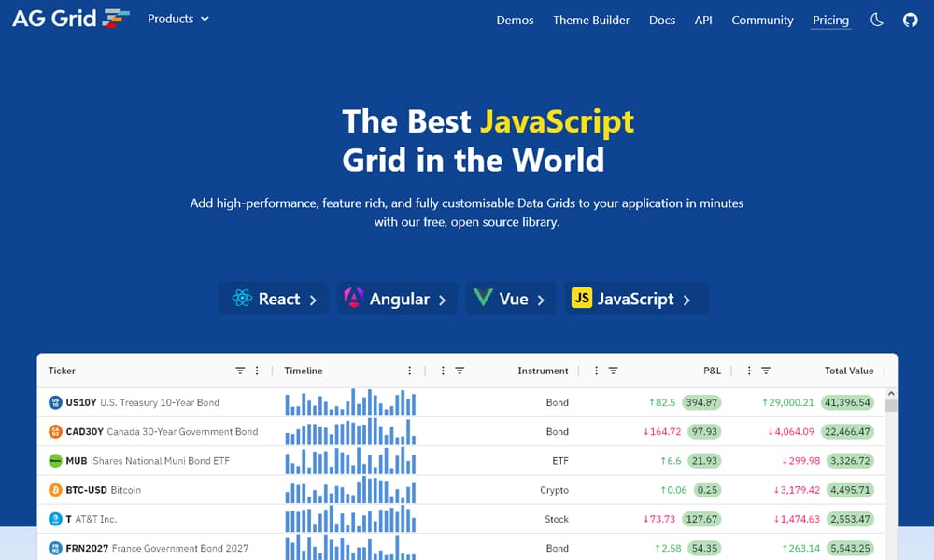The width and height of the screenshot is (934, 560).
Task: Click the BTC-USD Bitcoin icon
Action: [55, 490]
